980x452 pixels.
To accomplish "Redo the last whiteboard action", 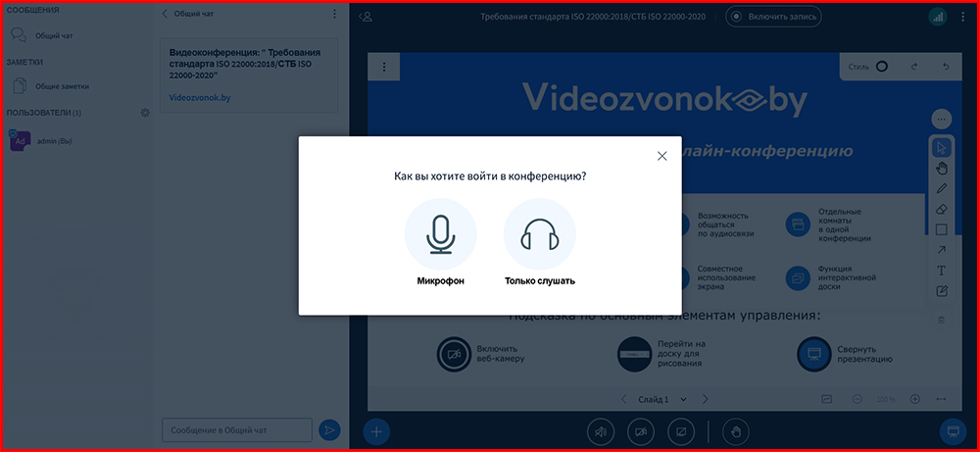I will click(914, 67).
